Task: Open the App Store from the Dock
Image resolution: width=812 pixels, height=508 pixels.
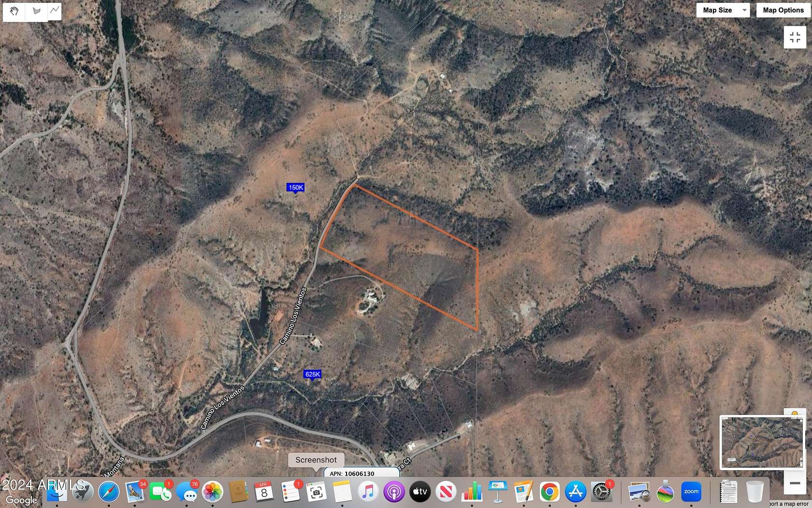Action: [x=575, y=492]
